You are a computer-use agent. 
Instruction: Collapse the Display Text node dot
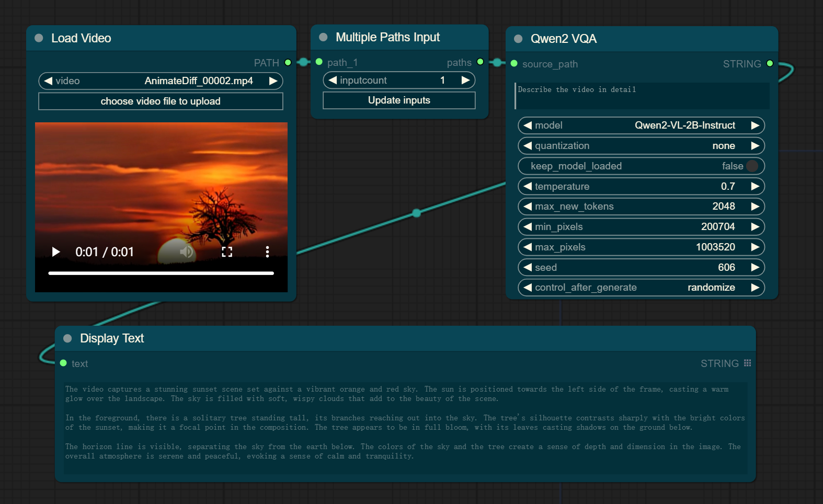67,338
